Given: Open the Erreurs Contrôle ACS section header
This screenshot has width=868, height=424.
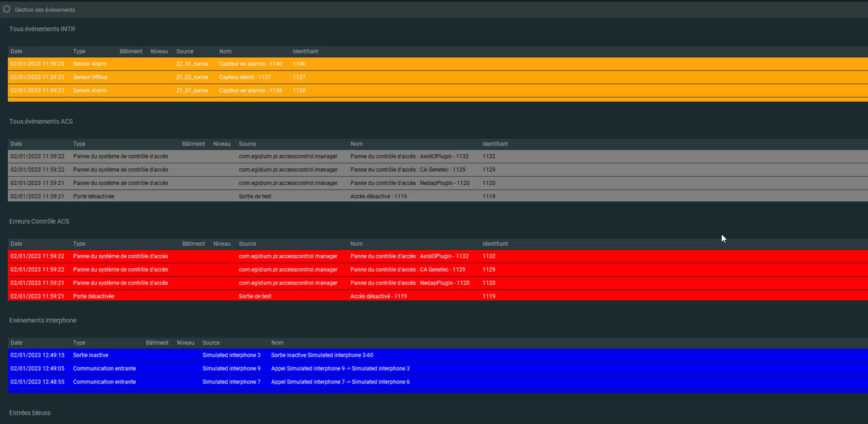Looking at the screenshot, I should point(39,221).
